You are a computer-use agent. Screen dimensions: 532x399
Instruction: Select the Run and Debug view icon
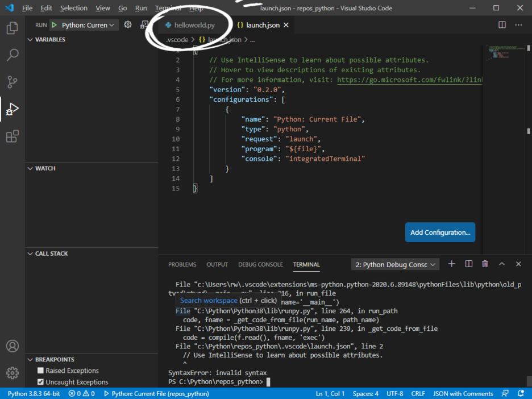[12, 109]
